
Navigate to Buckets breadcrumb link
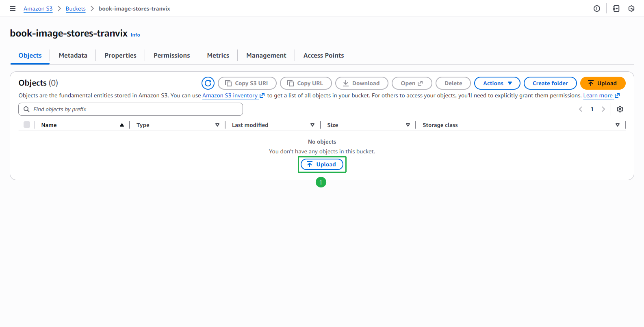coord(76,9)
